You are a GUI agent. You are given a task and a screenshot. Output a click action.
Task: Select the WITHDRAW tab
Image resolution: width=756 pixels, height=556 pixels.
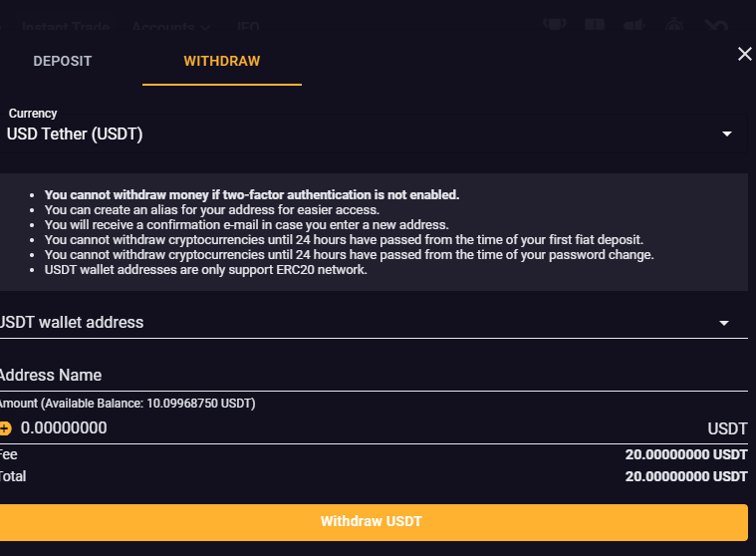[x=222, y=61]
